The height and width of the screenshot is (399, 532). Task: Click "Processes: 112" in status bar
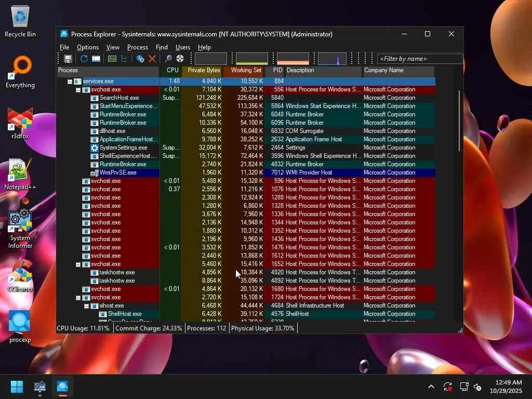[x=206, y=328]
